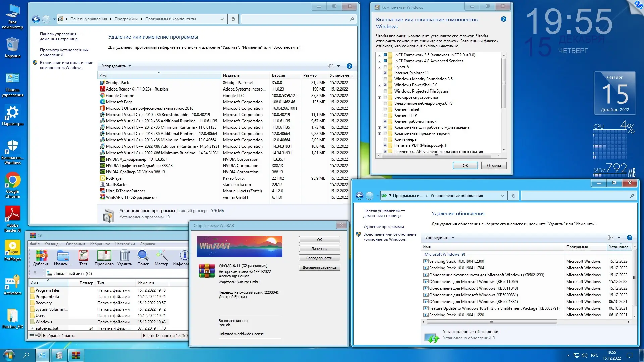Open the Команды menu in WinRAR
Viewport: 644px width, 362px height.
pos(53,244)
